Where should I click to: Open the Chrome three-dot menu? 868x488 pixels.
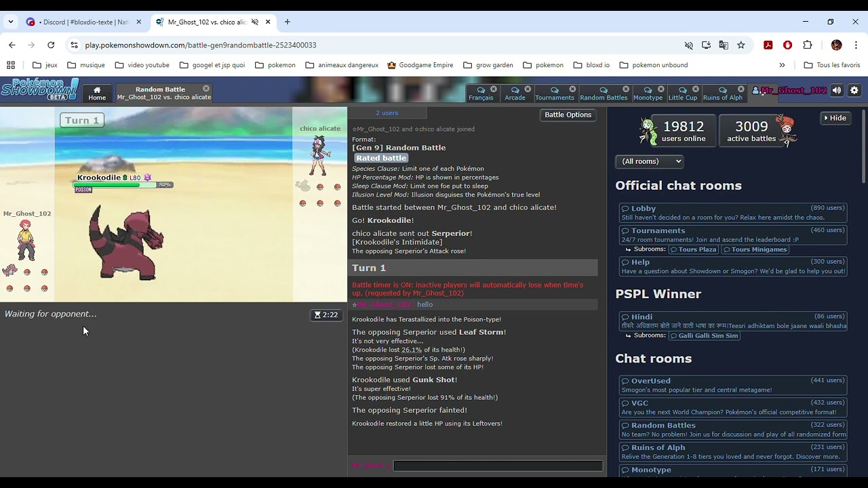click(856, 45)
